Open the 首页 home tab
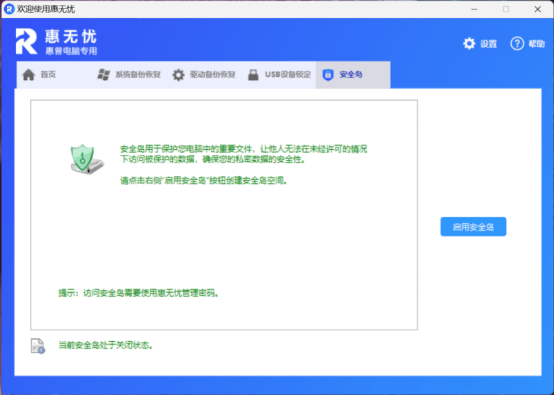This screenshot has height=395, width=554. (x=54, y=75)
